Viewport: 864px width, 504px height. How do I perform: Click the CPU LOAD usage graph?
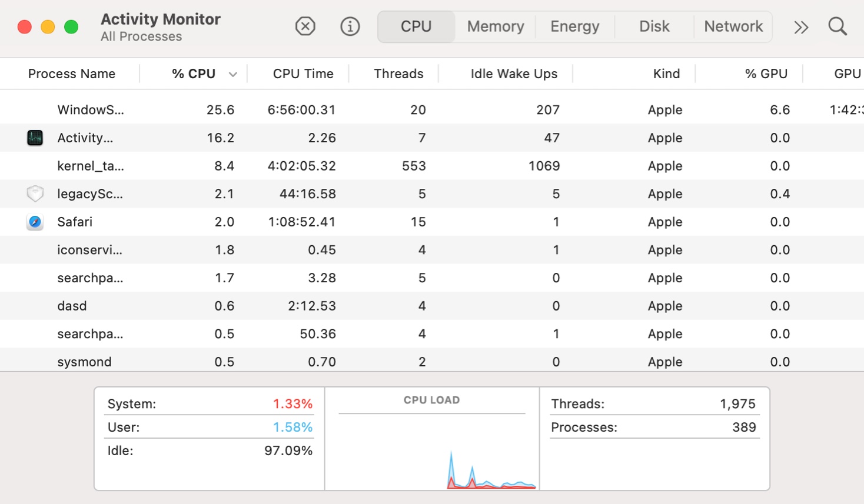pos(433,438)
